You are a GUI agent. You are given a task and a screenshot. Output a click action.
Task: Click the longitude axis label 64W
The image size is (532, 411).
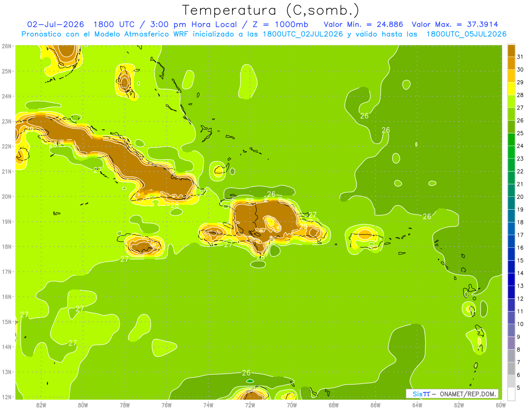417,404
